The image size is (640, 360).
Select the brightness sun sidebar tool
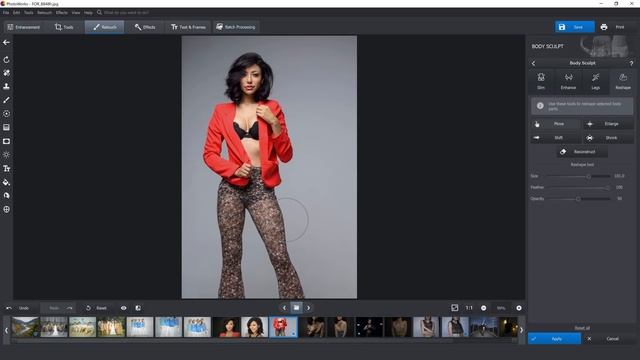(x=6, y=155)
